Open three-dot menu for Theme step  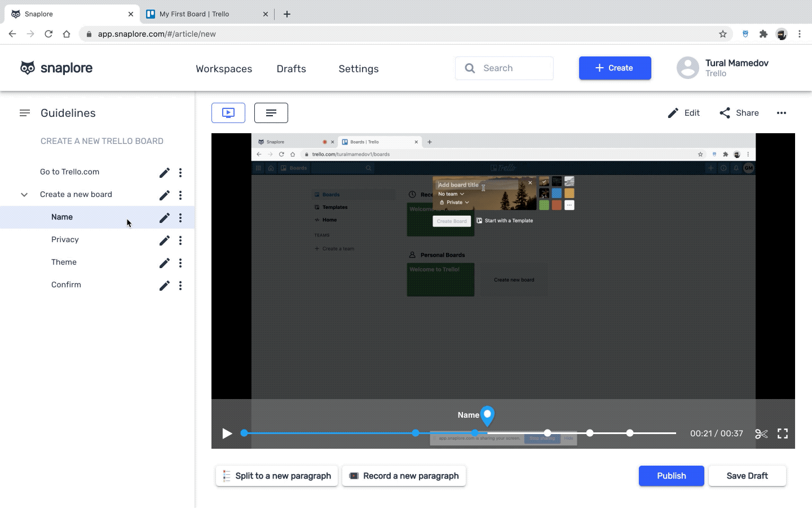(x=180, y=263)
